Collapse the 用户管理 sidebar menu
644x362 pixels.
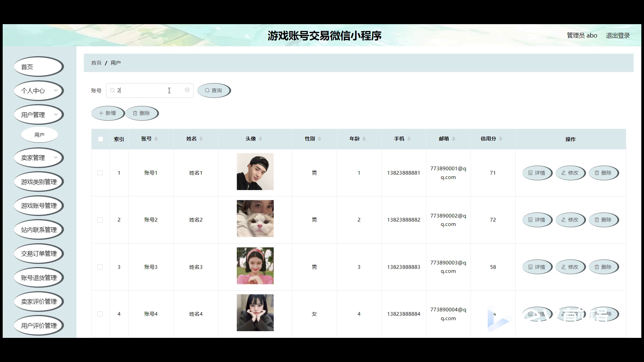(x=39, y=115)
